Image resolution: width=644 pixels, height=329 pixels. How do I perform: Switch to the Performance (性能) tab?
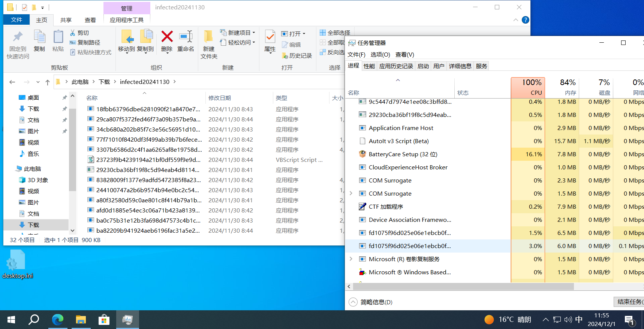point(369,66)
